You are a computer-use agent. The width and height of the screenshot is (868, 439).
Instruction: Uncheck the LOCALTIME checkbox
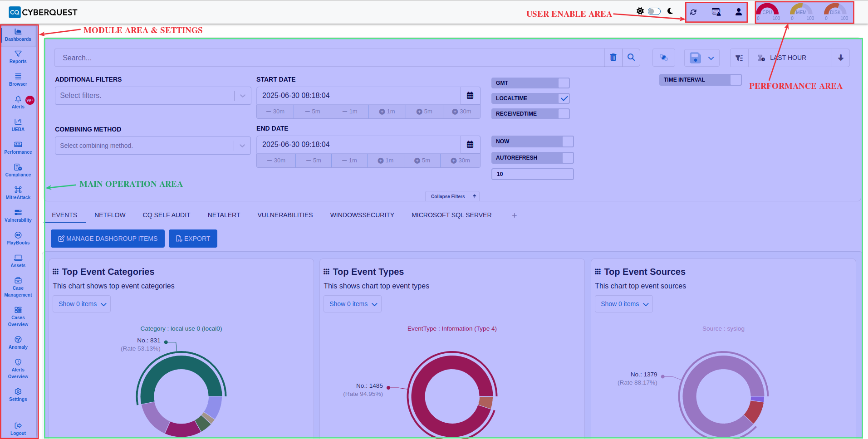(564, 98)
